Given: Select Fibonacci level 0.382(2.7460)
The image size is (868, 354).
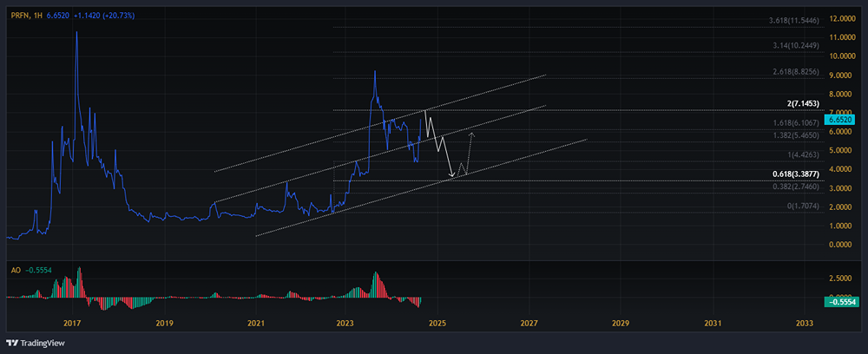Looking at the screenshot, I should pyautogui.click(x=797, y=187).
